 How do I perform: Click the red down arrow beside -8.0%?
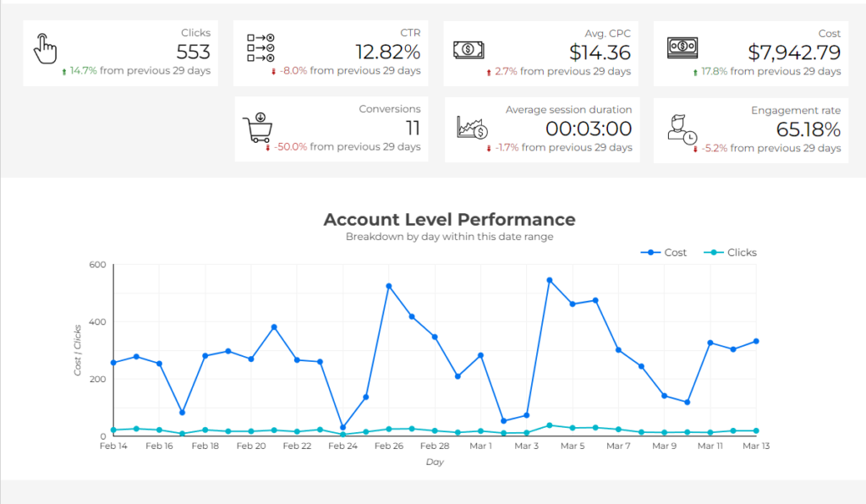(273, 72)
